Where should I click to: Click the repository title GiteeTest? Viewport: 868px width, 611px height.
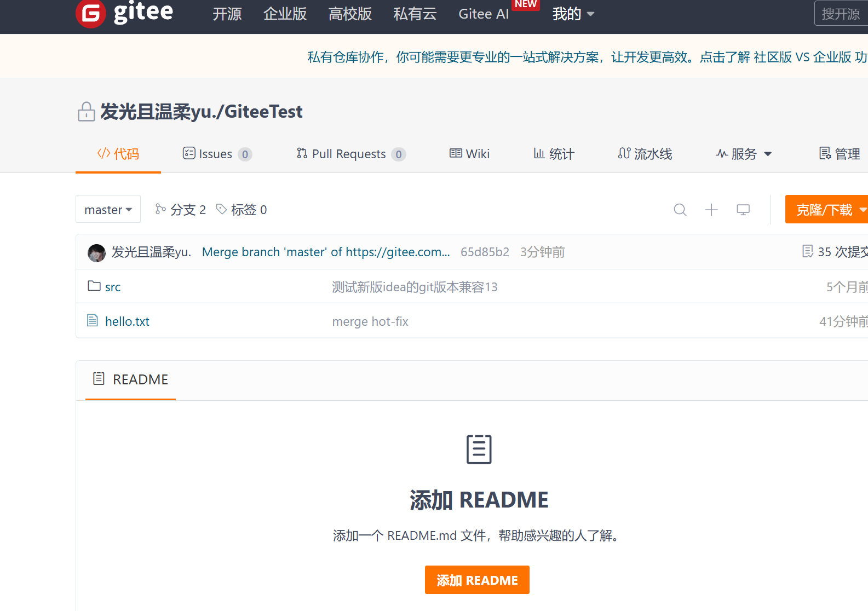coord(263,112)
